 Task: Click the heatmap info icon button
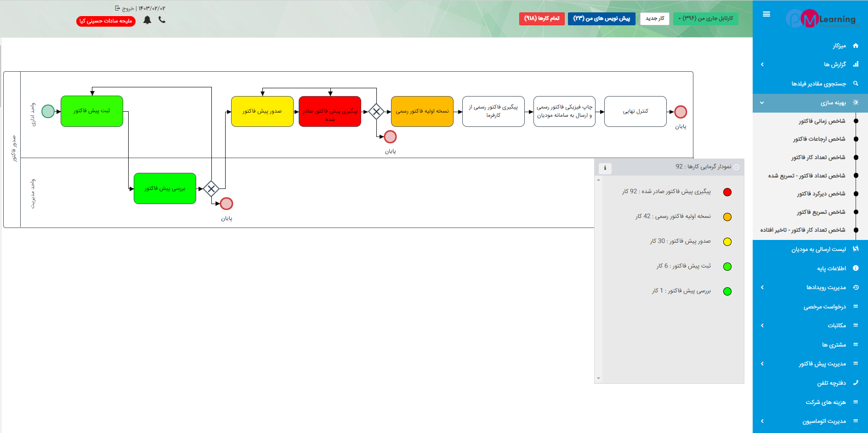point(605,168)
